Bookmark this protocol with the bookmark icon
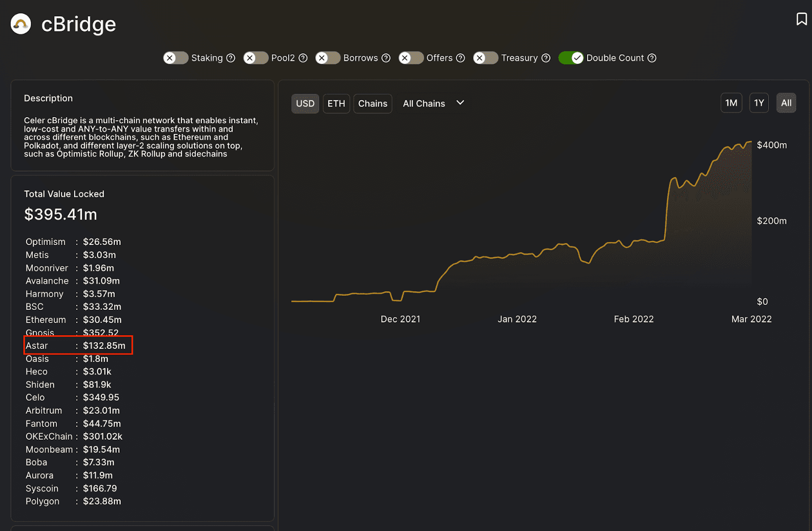This screenshot has width=812, height=531. click(801, 19)
